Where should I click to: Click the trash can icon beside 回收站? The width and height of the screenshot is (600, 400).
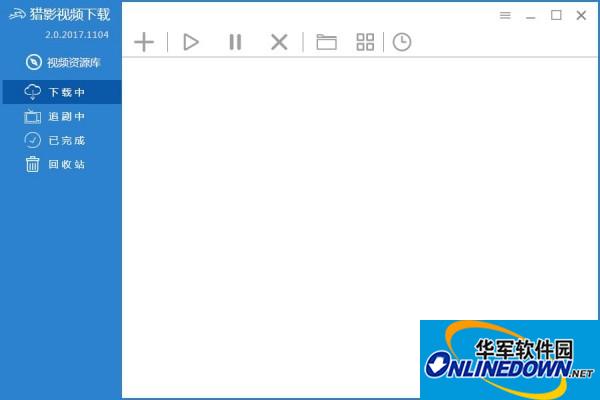tap(33, 164)
